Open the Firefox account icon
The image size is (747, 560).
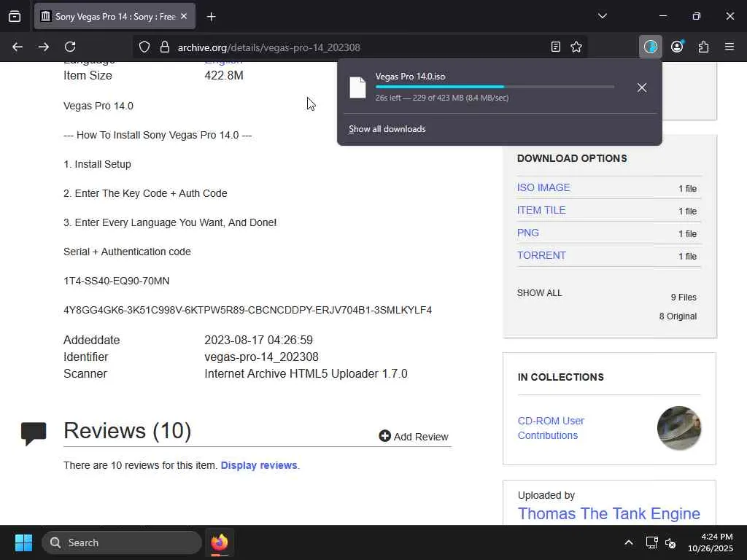coord(677,47)
